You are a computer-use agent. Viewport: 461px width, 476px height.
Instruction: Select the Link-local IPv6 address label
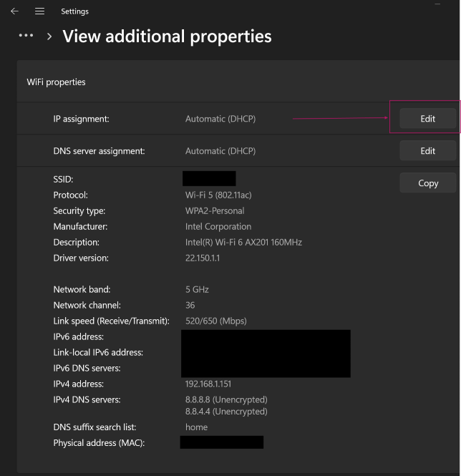coord(98,352)
